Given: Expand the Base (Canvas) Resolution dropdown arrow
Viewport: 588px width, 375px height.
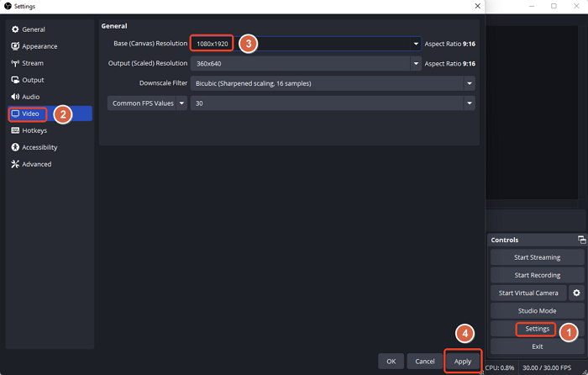Looking at the screenshot, I should (x=416, y=44).
